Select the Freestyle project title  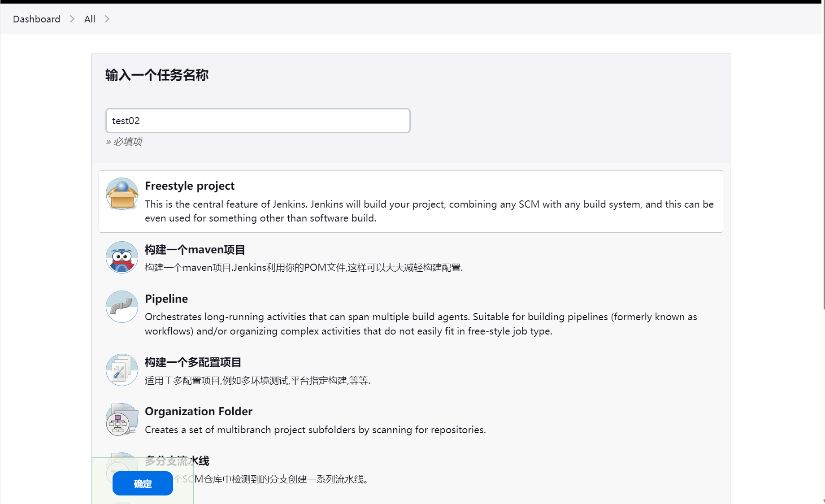point(190,186)
